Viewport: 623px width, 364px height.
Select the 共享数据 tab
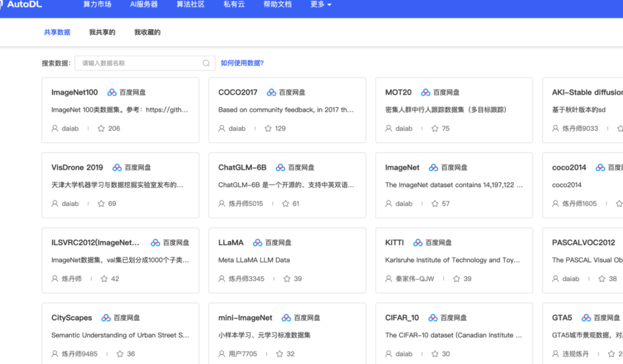(x=57, y=32)
